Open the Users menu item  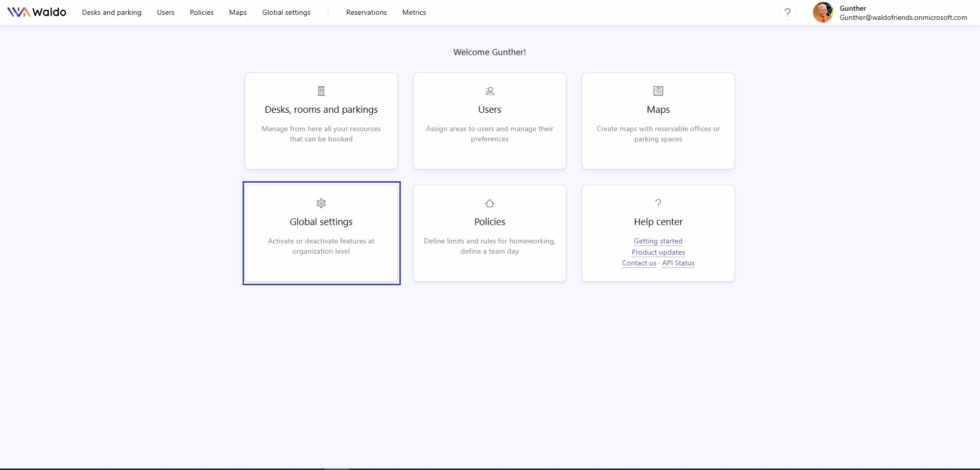point(165,12)
